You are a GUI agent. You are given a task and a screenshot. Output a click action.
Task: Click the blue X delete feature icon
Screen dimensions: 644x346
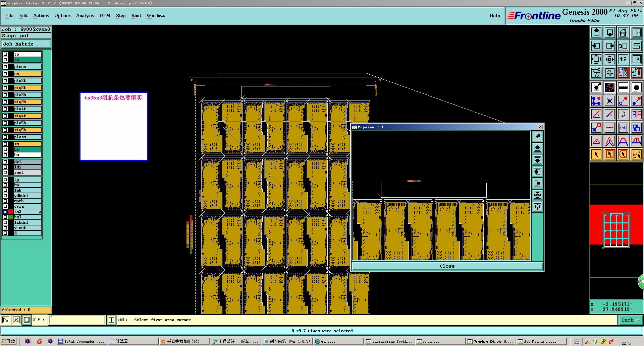(x=610, y=101)
